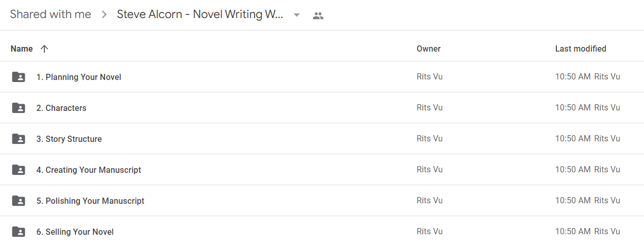
Task: Select '4. Creating Your Manuscript' folder
Action: tap(89, 170)
